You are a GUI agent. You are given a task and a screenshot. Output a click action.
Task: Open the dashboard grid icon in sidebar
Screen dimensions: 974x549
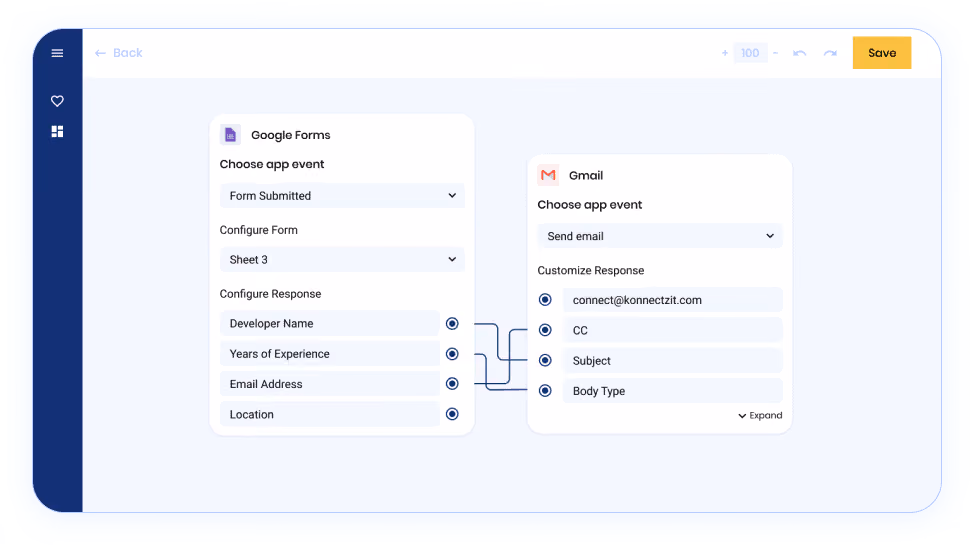point(57,131)
